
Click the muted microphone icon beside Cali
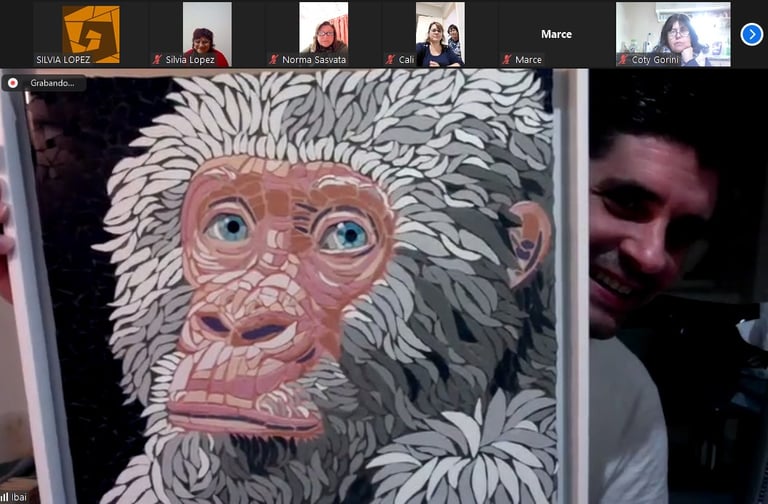(x=390, y=60)
